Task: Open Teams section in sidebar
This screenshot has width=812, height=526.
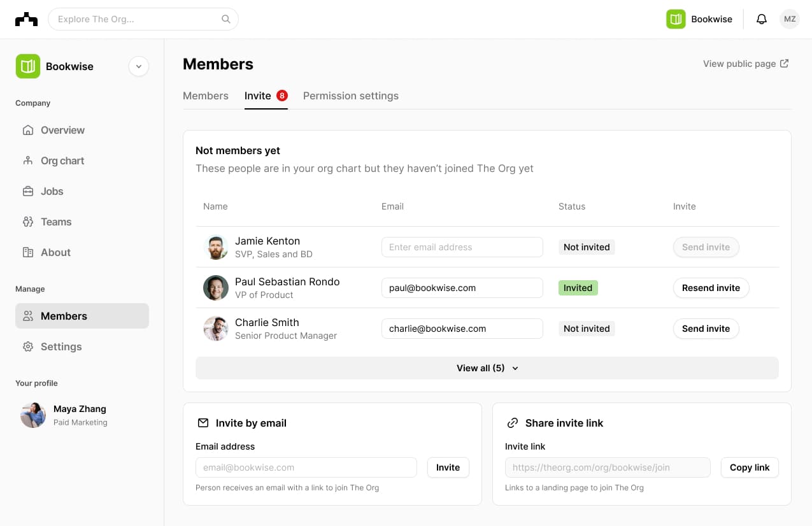Action: click(56, 222)
